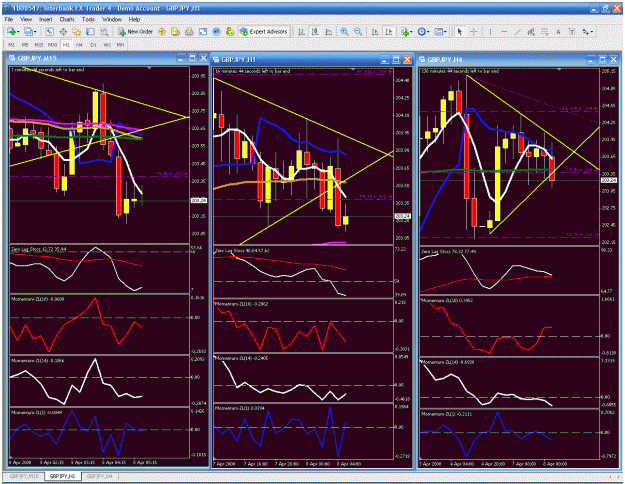Image resolution: width=625 pixels, height=484 pixels.
Task: Select the horizontal line drawing tool
Action: [x=504, y=31]
